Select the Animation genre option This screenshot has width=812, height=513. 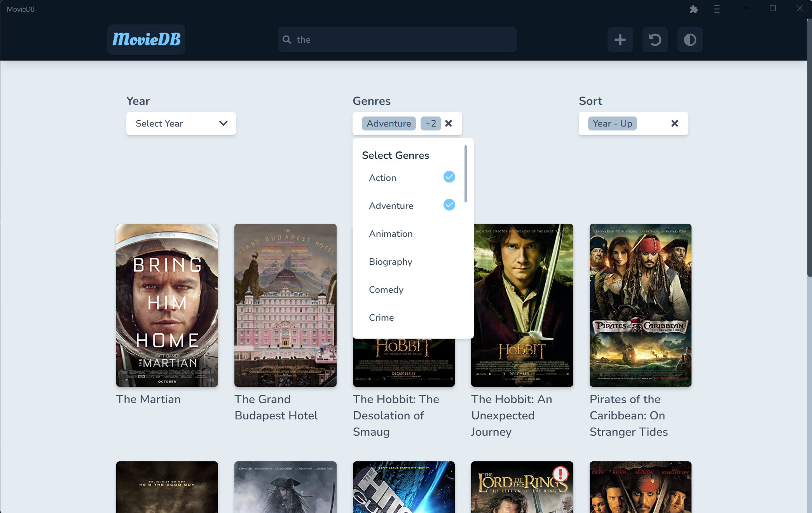coord(391,234)
